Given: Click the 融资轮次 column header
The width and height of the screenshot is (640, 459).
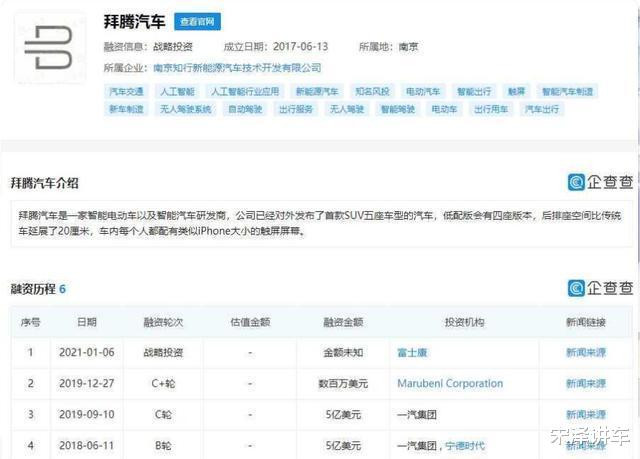Looking at the screenshot, I should point(163,322).
